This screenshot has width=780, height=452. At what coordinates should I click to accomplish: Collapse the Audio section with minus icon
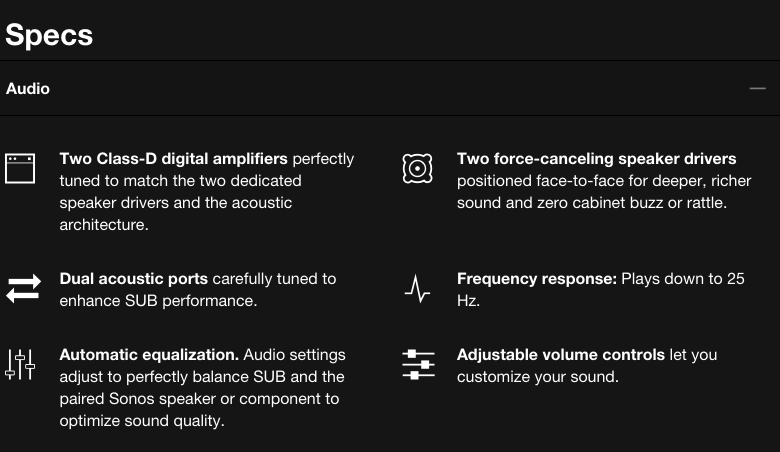758,89
